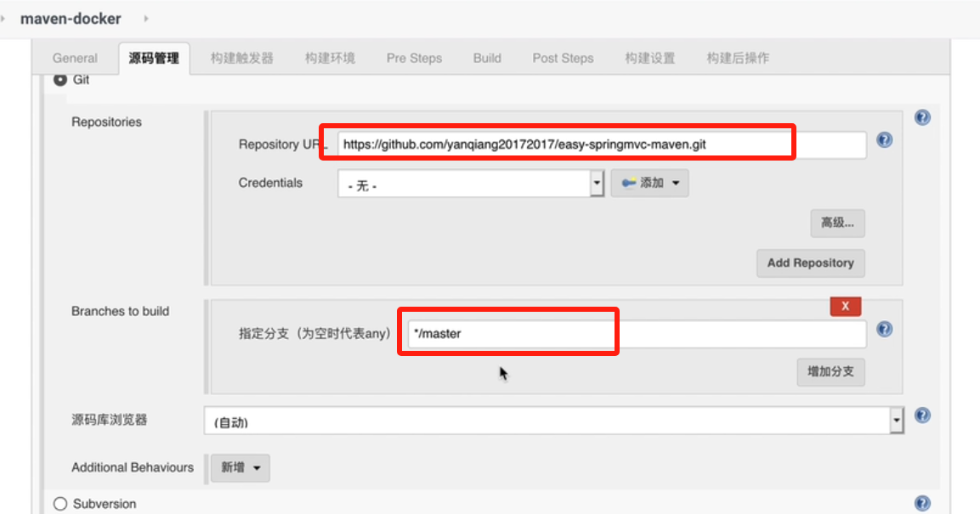Click the help icon in Subversion row
Screen dimensions: 980x514
tap(922, 503)
